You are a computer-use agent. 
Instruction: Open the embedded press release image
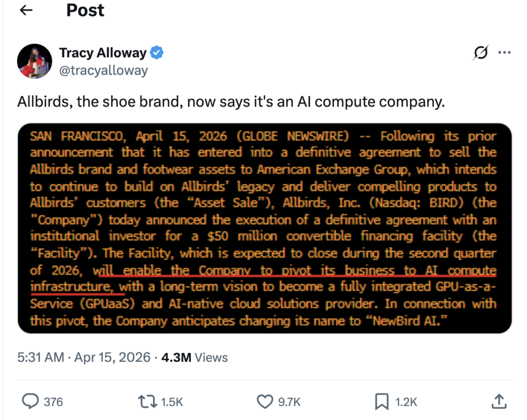pyautogui.click(x=265, y=228)
